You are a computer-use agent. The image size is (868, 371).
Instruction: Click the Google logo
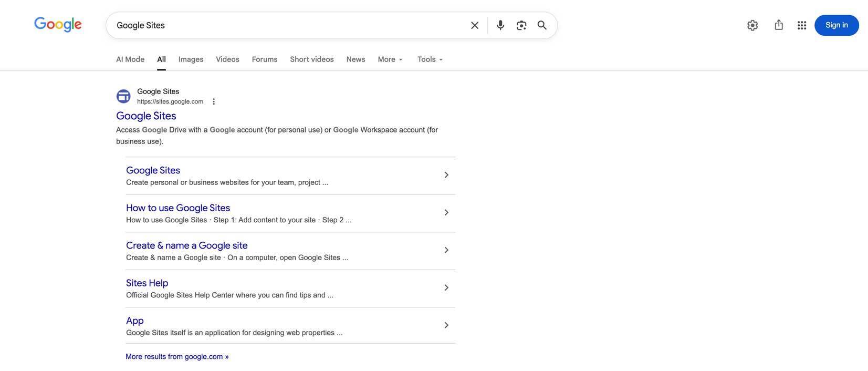(x=58, y=25)
